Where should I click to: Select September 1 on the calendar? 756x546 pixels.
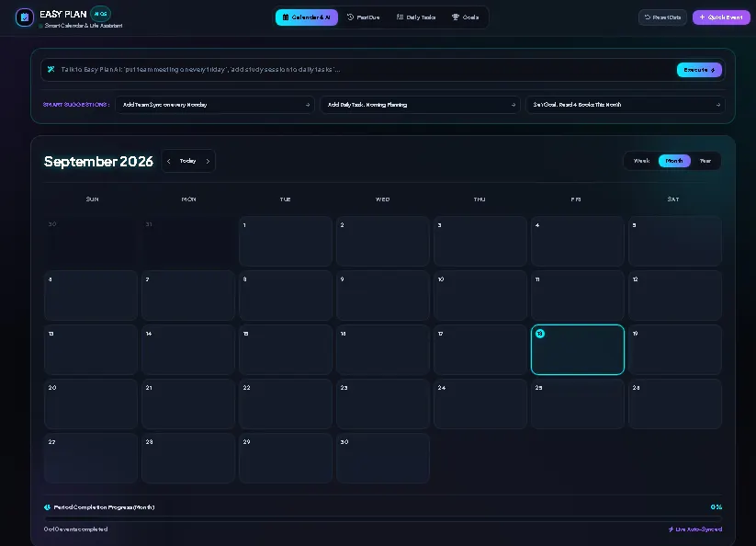(x=286, y=241)
